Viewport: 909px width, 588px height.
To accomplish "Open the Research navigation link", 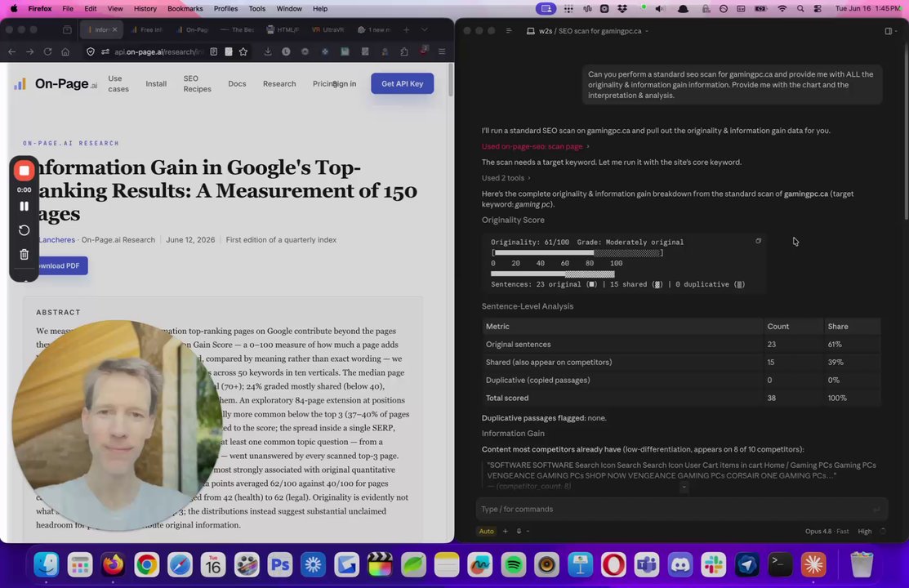I will pos(279,83).
